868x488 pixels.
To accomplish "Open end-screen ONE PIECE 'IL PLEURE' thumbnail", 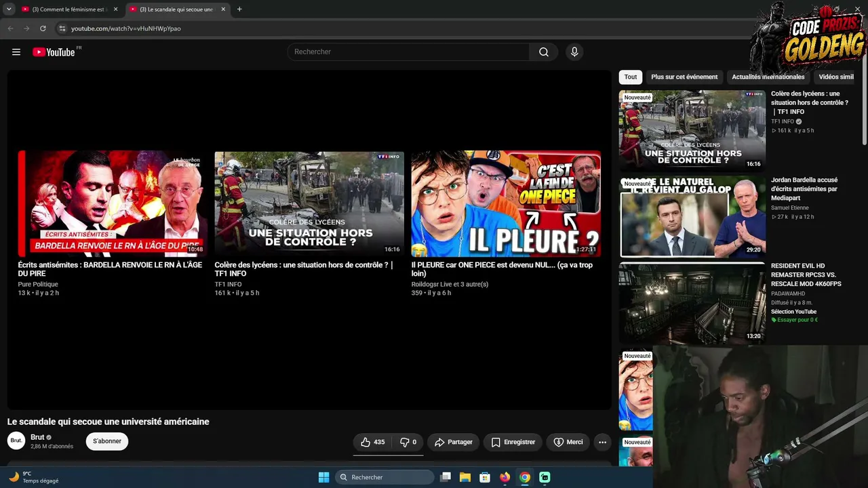I will tap(506, 203).
